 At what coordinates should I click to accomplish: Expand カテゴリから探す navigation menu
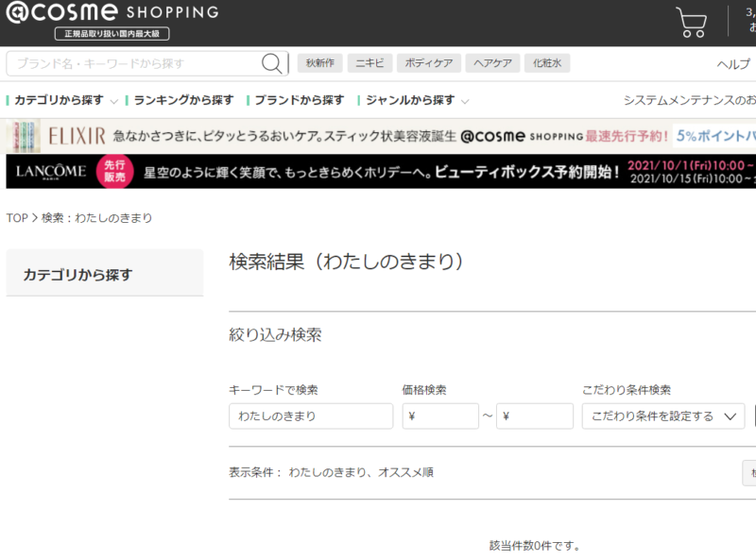(x=62, y=100)
